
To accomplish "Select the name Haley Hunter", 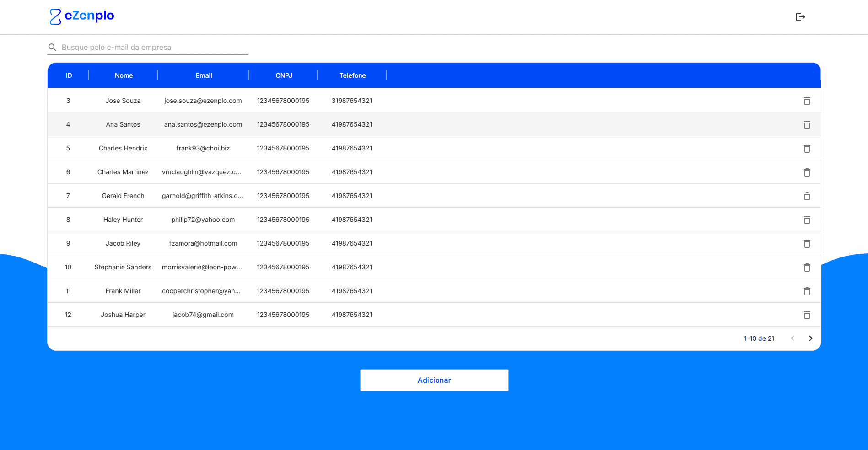I will (x=123, y=220).
